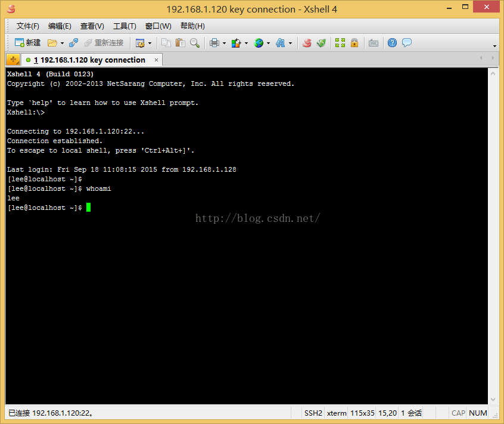Click the disconnect link icon

[x=74, y=43]
